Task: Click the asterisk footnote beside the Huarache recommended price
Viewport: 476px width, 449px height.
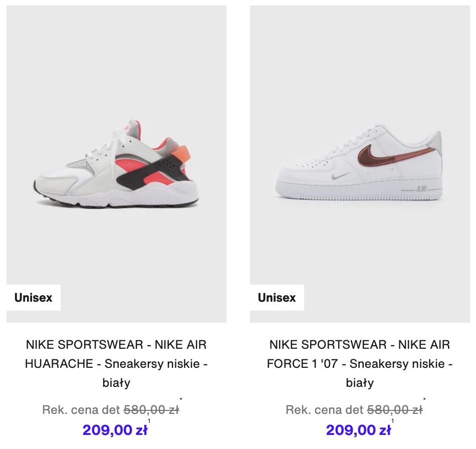Action: click(x=181, y=399)
